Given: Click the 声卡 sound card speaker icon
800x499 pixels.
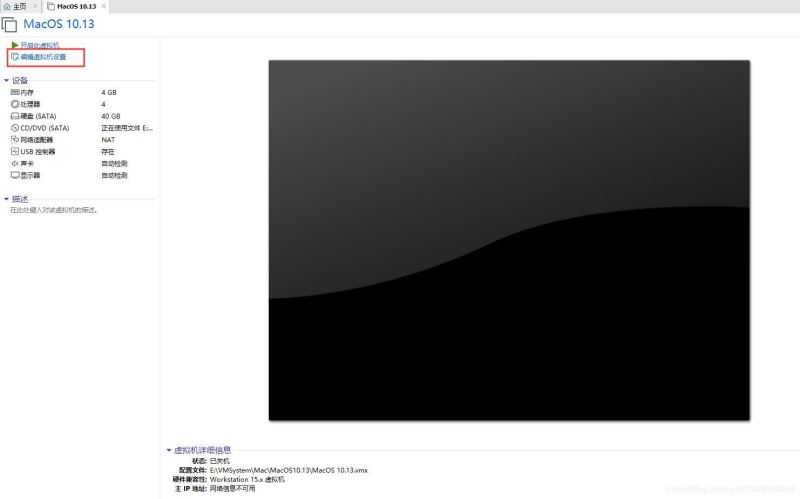Looking at the screenshot, I should click(15, 164).
